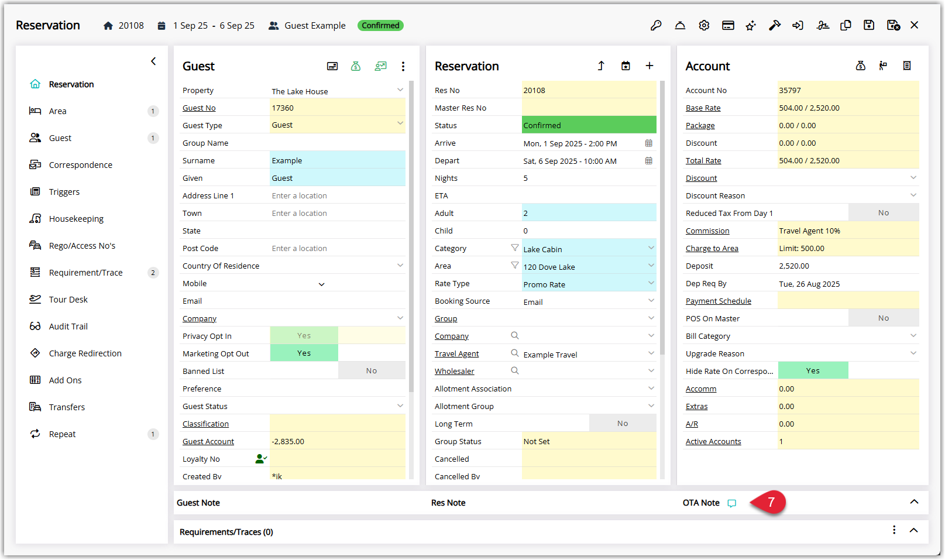Click the copy reservation icon
This screenshot has width=945, height=560.
[846, 25]
